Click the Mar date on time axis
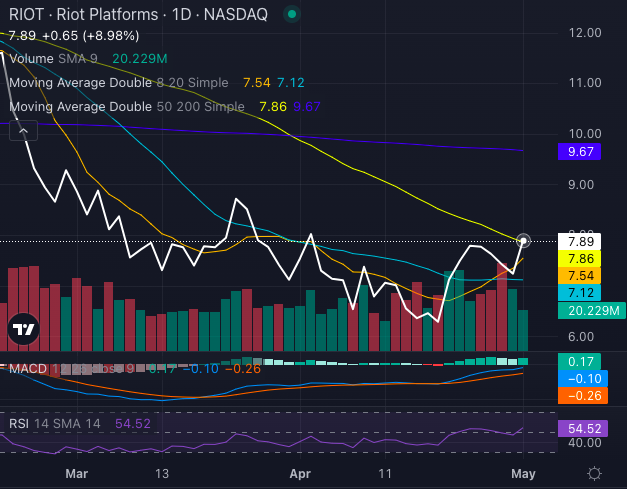 (x=76, y=474)
